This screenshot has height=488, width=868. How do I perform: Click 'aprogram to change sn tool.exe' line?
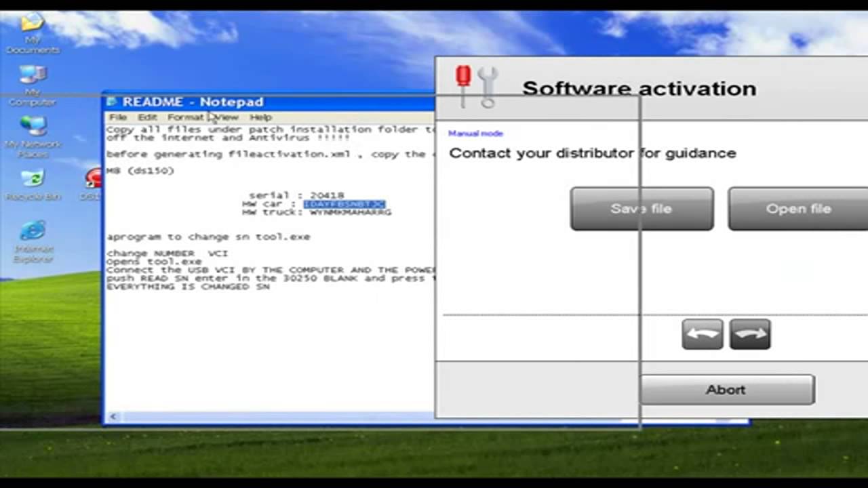pos(208,237)
